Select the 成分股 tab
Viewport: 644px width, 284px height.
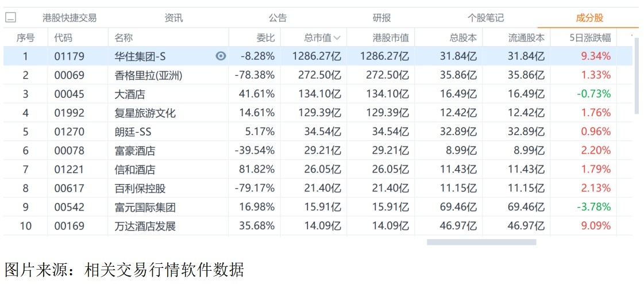coord(589,18)
